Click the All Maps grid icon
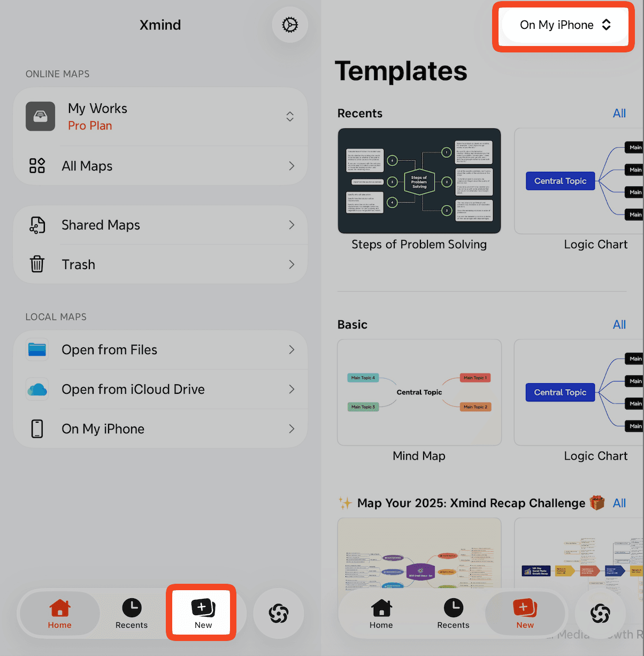This screenshot has width=644, height=656. tap(37, 166)
